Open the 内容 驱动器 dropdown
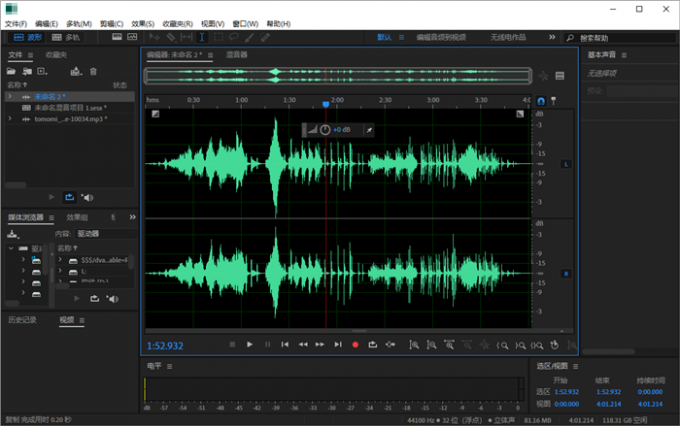Image resolution: width=680 pixels, height=426 pixels. coord(105,233)
